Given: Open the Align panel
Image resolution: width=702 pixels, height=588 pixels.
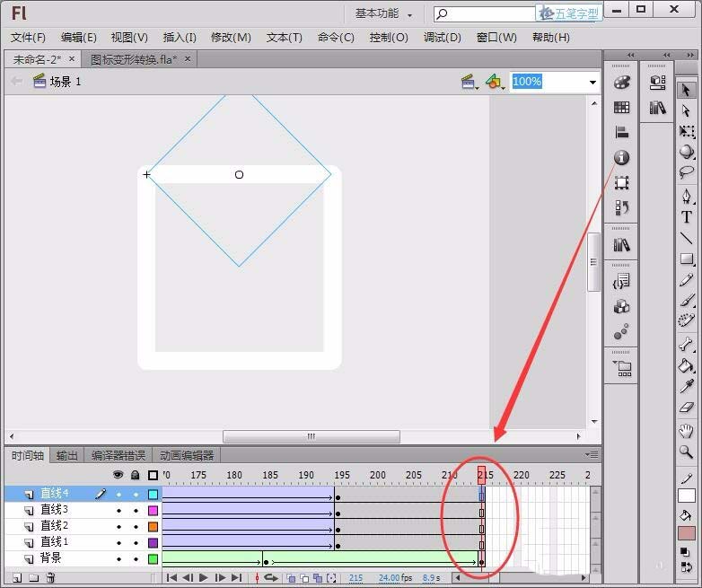Looking at the screenshot, I should point(621,132).
